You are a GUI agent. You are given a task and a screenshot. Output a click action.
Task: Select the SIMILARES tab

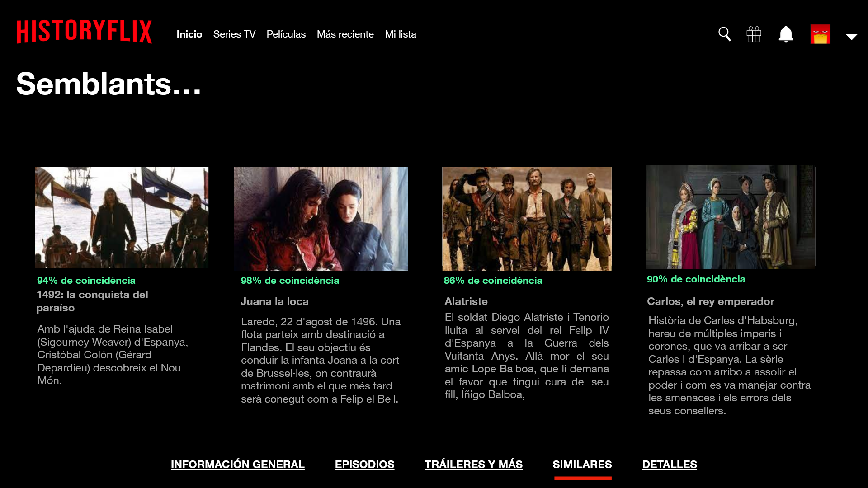point(582,464)
